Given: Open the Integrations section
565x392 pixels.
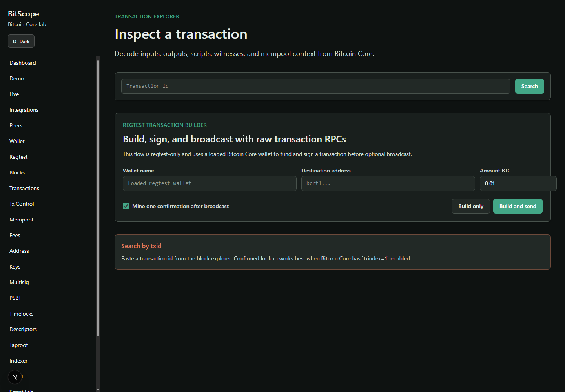Looking at the screenshot, I should (x=24, y=110).
